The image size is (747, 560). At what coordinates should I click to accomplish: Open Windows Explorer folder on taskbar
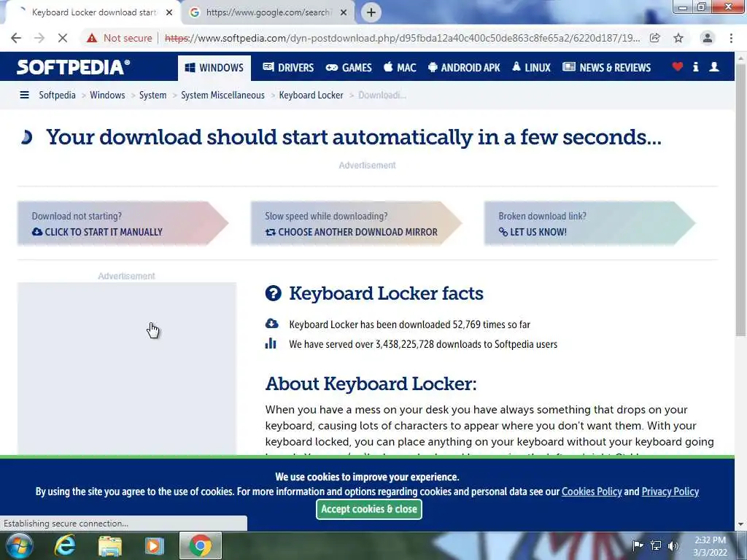click(x=110, y=545)
